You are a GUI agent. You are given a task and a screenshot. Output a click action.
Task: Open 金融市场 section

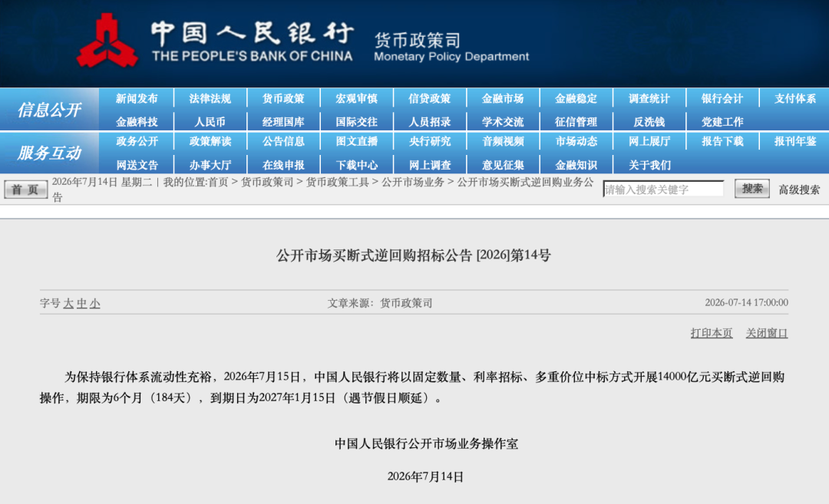click(x=503, y=99)
